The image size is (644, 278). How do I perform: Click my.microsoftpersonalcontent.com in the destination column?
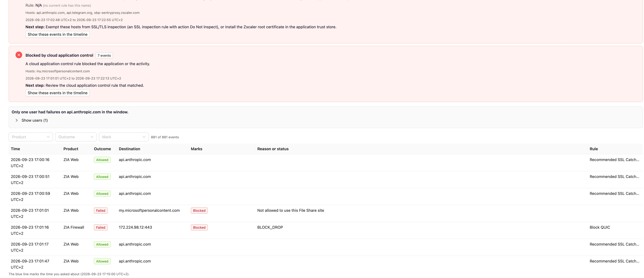click(x=149, y=210)
